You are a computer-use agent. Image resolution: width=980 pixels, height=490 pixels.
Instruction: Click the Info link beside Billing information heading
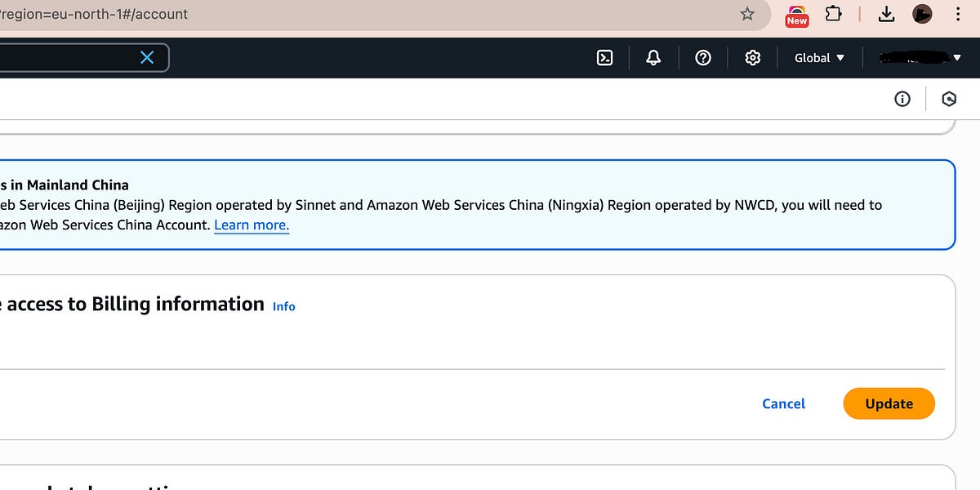click(283, 306)
